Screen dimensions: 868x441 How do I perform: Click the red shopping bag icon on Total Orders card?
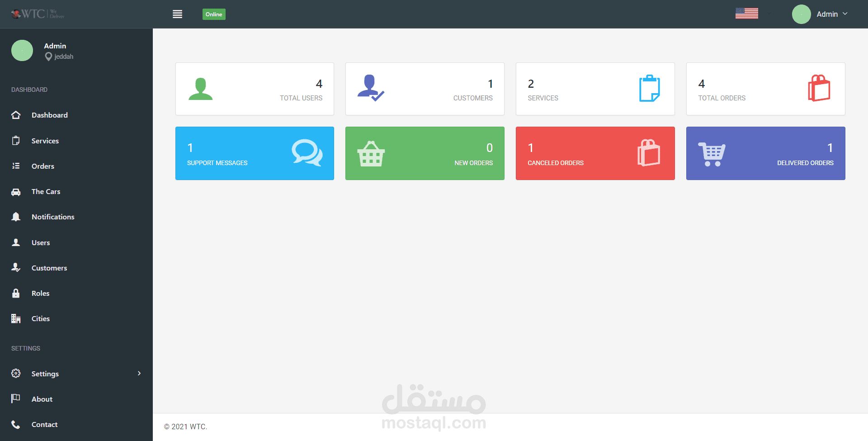[819, 88]
